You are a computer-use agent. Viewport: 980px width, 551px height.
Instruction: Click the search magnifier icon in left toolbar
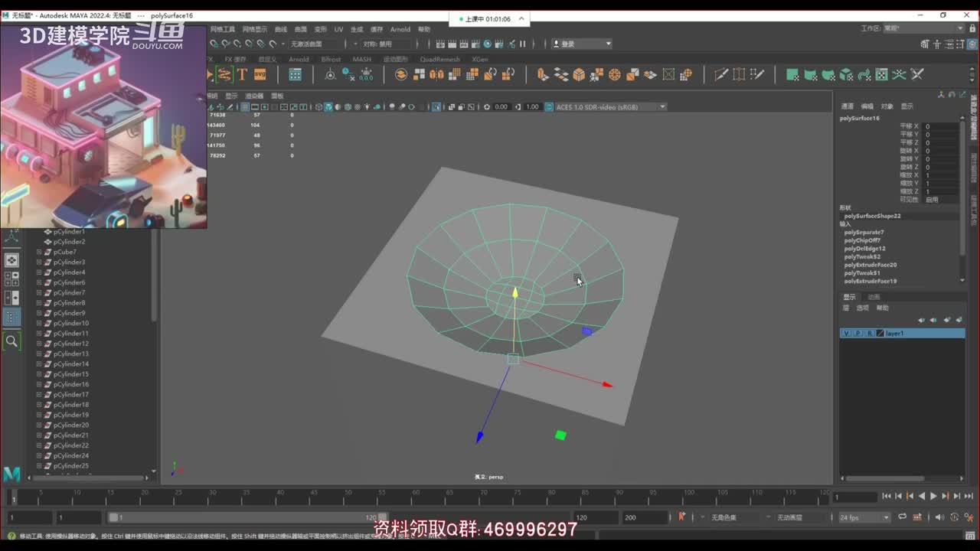pos(11,341)
